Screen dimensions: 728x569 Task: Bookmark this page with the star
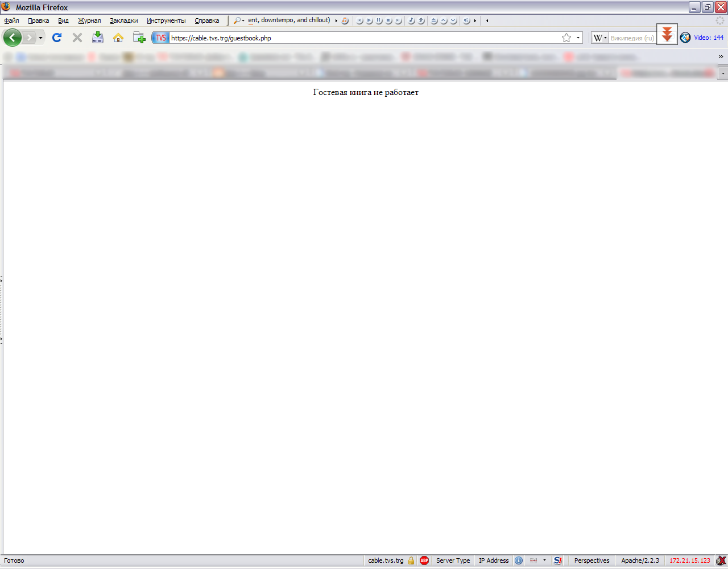point(566,38)
